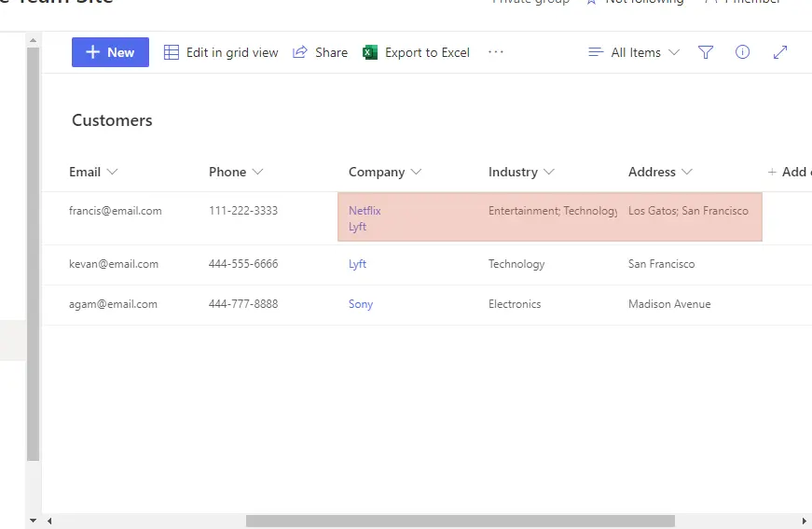Click the Add column button
812x529 pixels.
point(790,172)
